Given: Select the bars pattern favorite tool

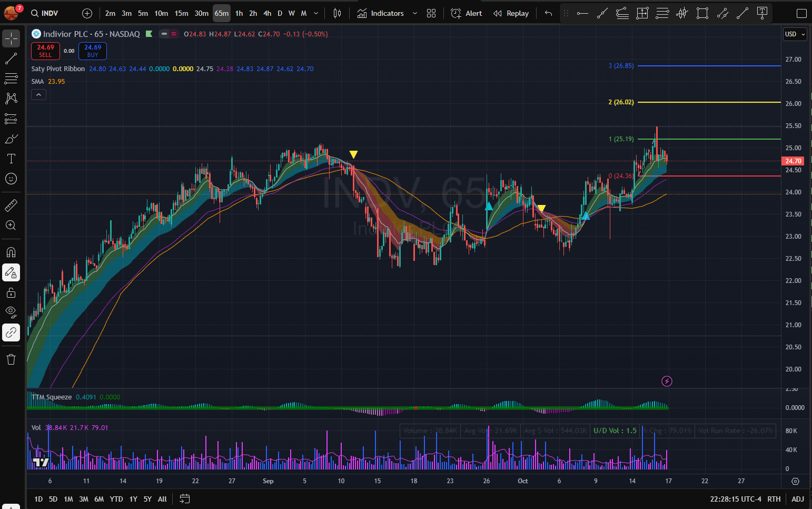Looking at the screenshot, I should coord(682,13).
